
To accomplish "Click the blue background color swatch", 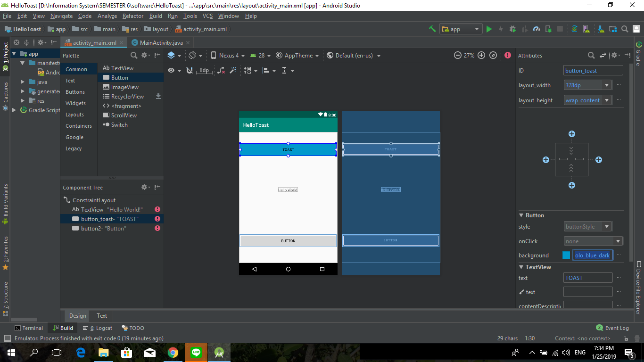I will pos(566,255).
